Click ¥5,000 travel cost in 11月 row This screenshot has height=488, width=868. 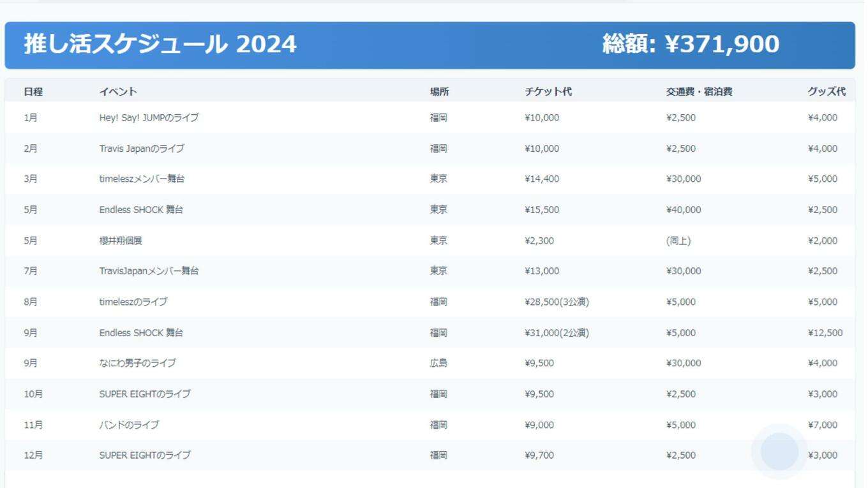point(681,425)
